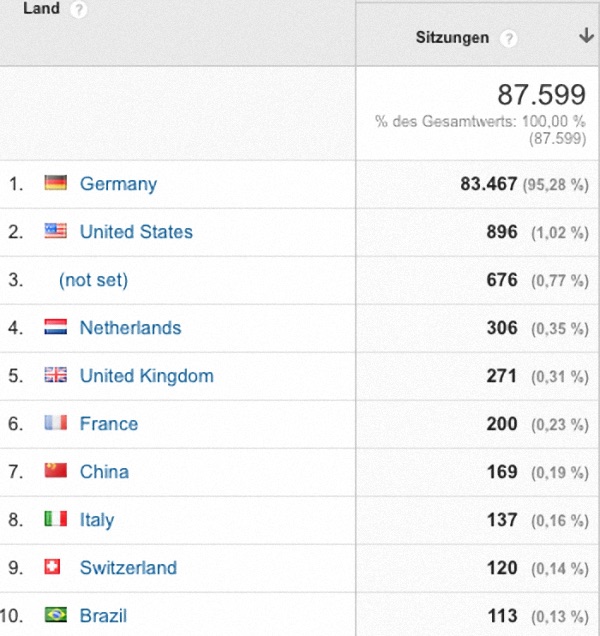Click the sort arrow in Sitzungen column
The width and height of the screenshot is (600, 636).
[586, 36]
